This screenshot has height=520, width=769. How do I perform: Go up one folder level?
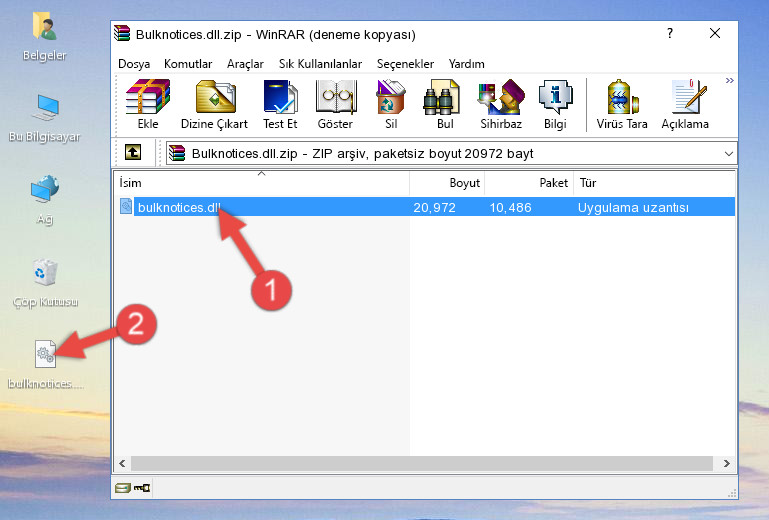coord(133,153)
